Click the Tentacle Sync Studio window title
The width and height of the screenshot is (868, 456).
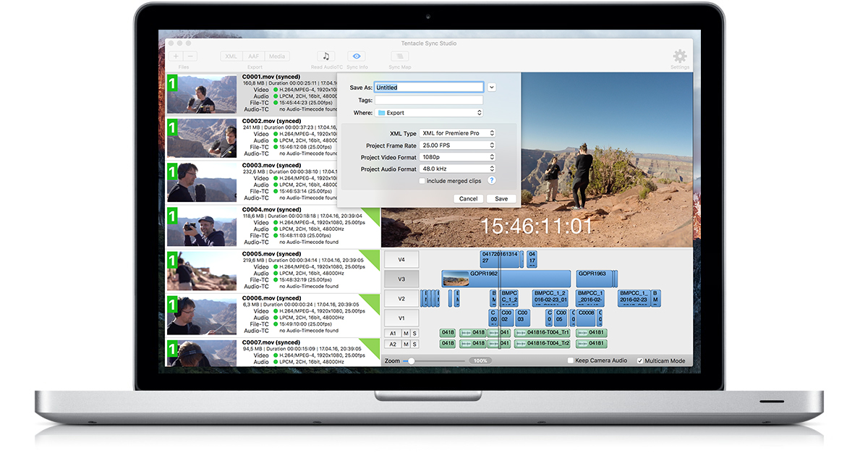[x=428, y=43]
